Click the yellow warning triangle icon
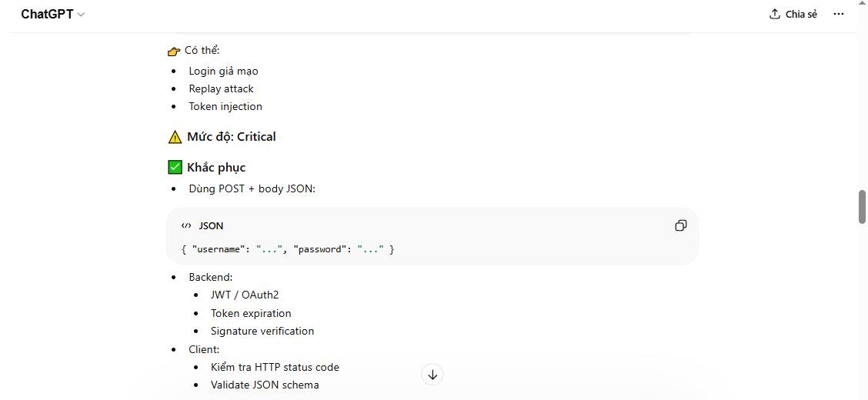Screen dimensions: 868x400 point(175,137)
